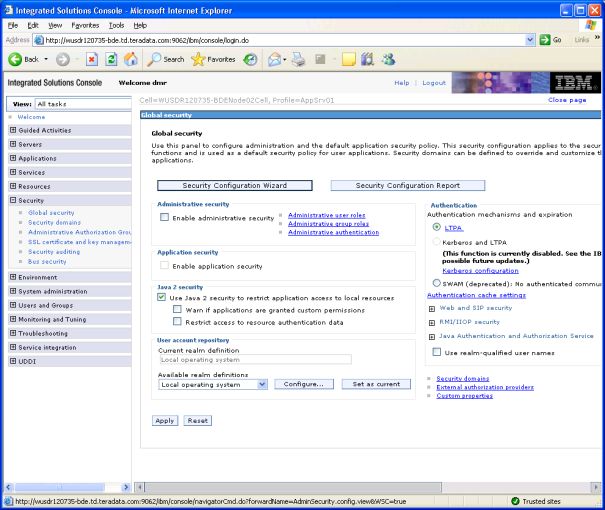The height and width of the screenshot is (510, 605).
Task: Click the Messenger people icon
Action: [x=388, y=59]
